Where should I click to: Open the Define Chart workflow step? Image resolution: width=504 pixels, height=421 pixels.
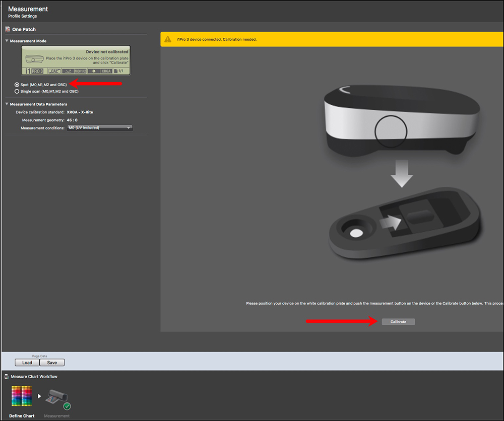click(x=22, y=397)
